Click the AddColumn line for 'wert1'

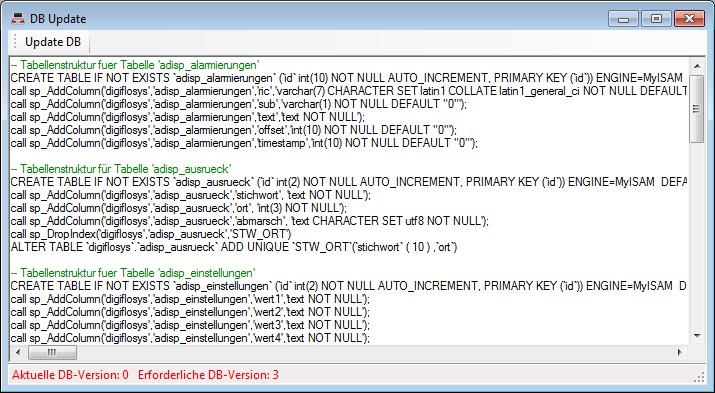click(x=190, y=299)
